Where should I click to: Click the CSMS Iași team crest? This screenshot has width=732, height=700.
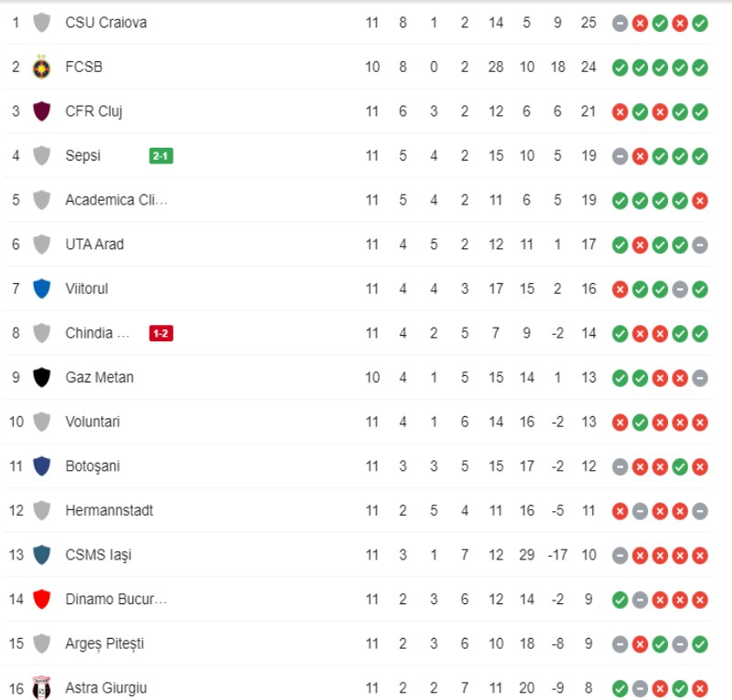41,554
